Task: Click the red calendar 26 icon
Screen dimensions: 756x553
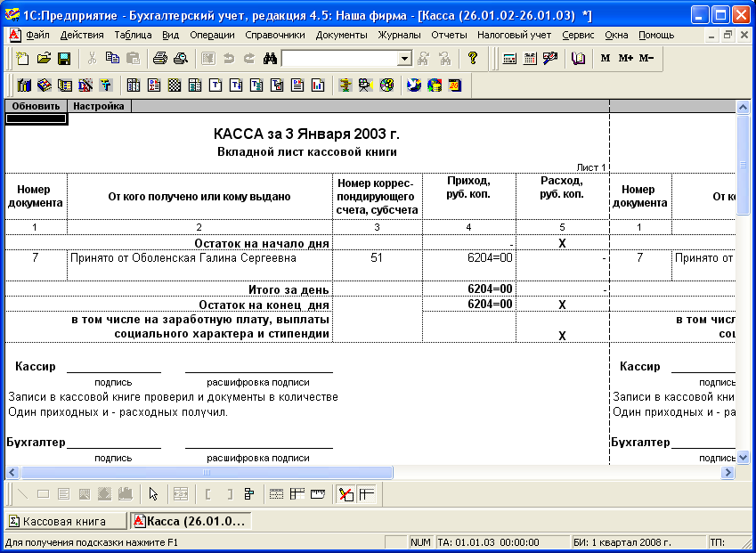Action: pos(455,85)
